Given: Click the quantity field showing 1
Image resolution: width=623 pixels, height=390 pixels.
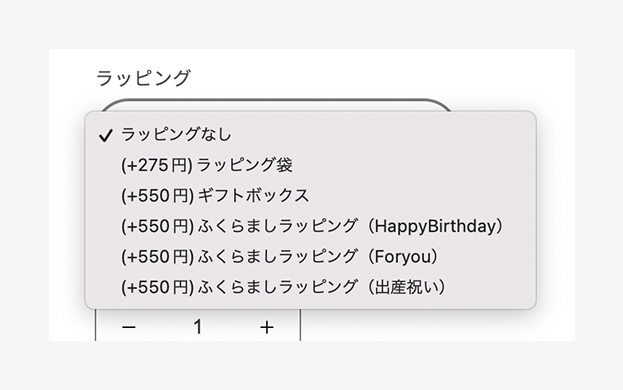Looking at the screenshot, I should pyautogui.click(x=197, y=327).
